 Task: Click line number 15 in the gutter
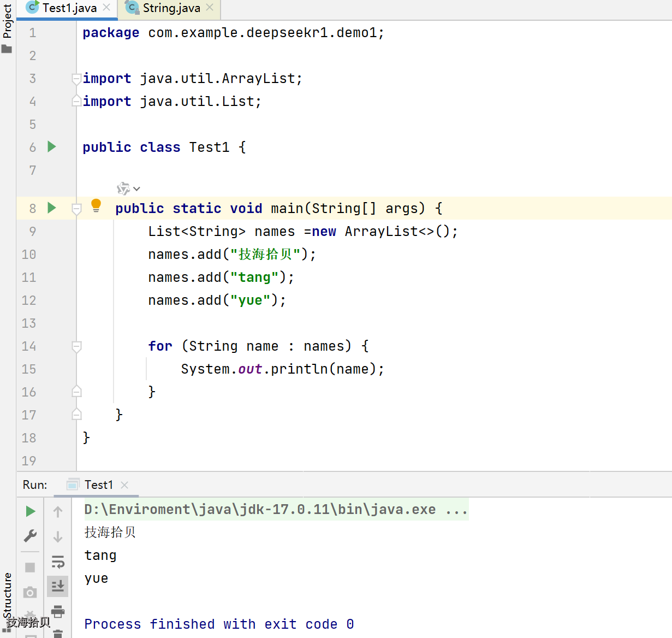point(29,369)
